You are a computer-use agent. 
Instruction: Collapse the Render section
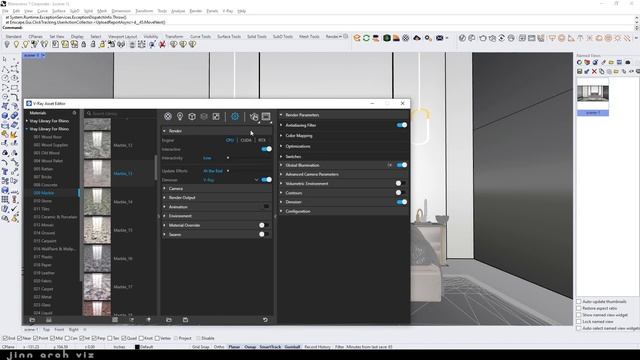pos(216,131)
